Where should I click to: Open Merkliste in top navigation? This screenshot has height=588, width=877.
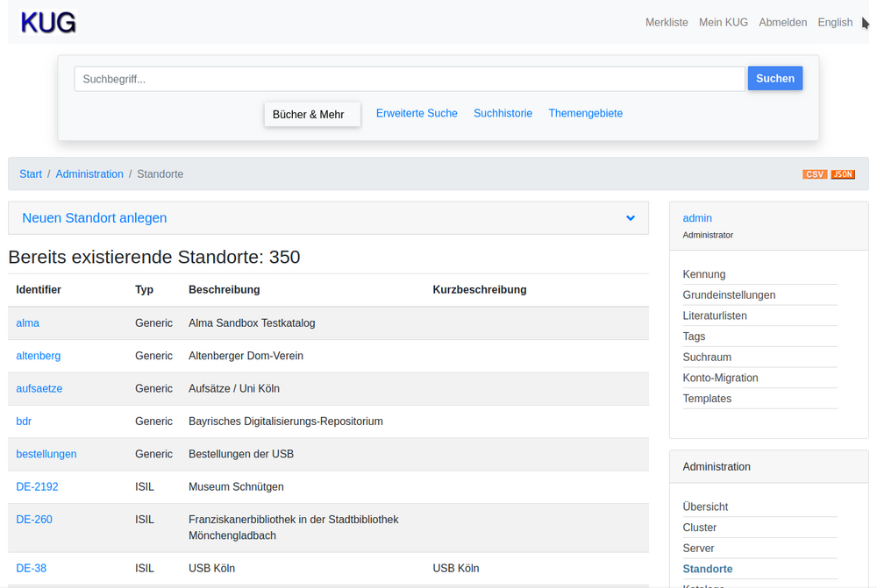click(x=667, y=23)
